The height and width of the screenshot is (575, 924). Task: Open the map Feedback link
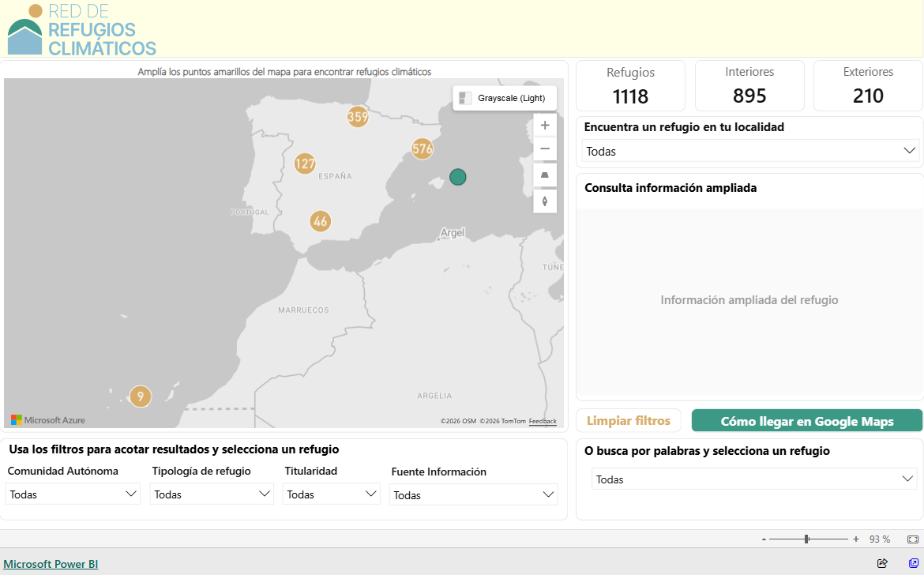click(543, 421)
